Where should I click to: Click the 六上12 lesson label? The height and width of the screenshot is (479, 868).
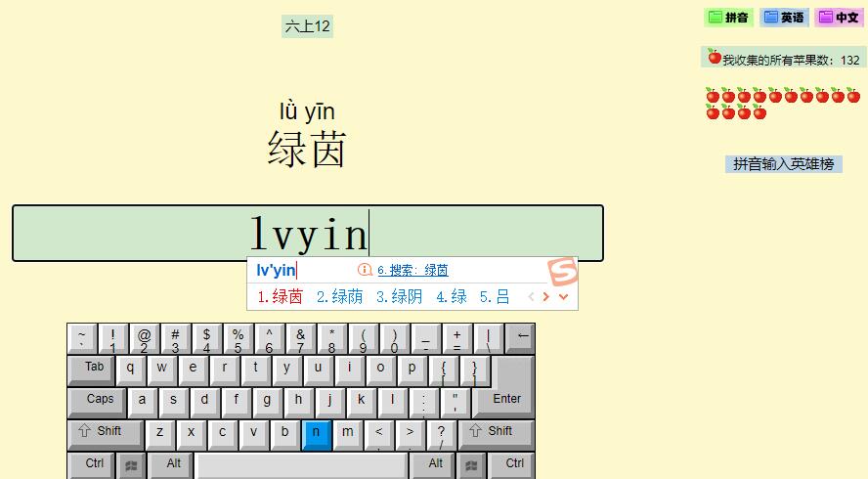pos(307,26)
